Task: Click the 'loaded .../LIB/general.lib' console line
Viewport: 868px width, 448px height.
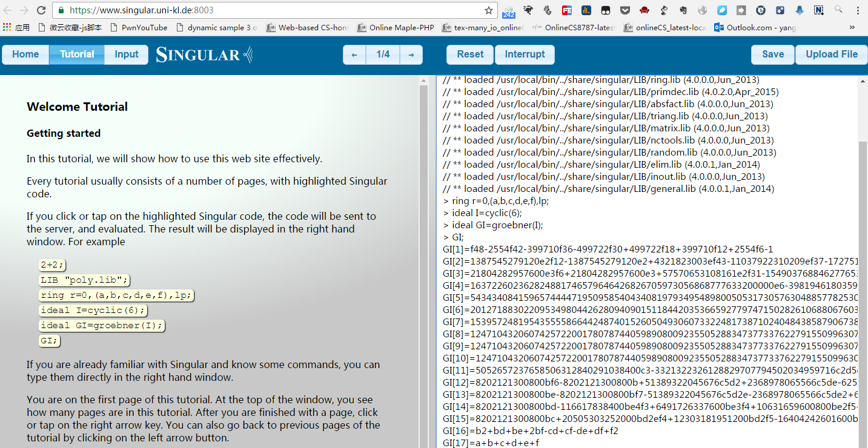Action: click(608, 189)
